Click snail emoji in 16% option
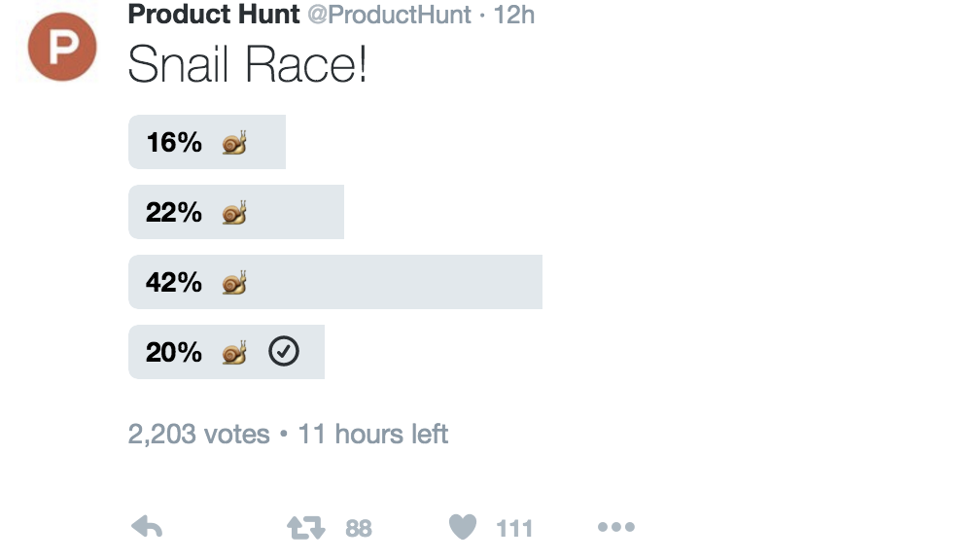980x560 pixels. tap(234, 143)
